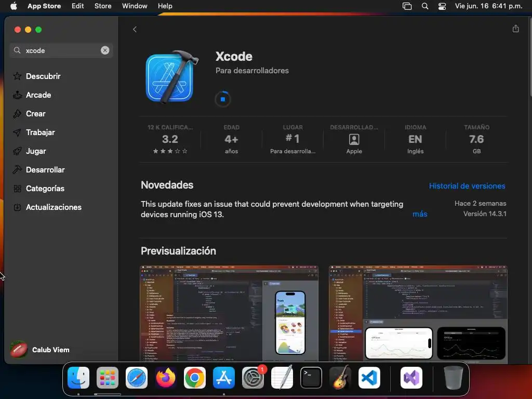The image size is (532, 399).
Task: Open Calub Viem account profile
Action: (x=39, y=350)
